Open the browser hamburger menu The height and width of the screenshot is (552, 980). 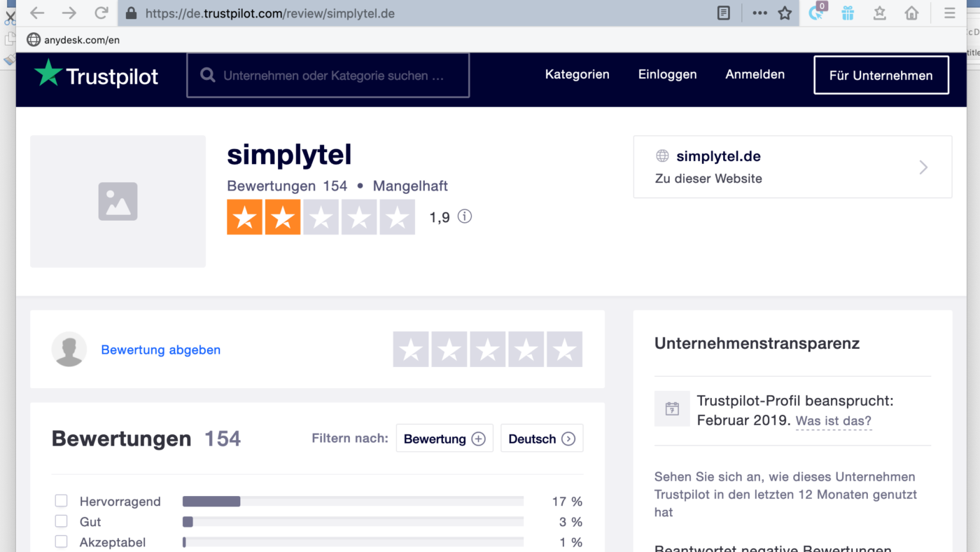click(949, 13)
